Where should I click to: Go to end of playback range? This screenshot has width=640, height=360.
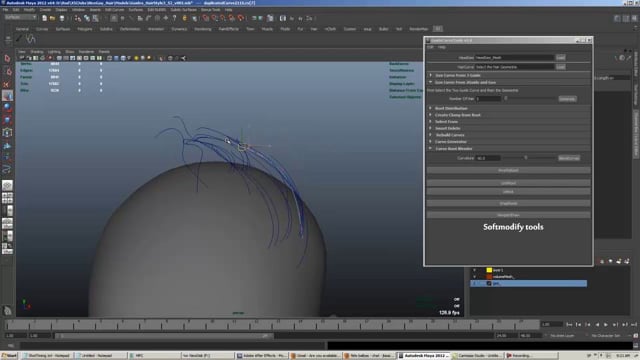pos(634,324)
